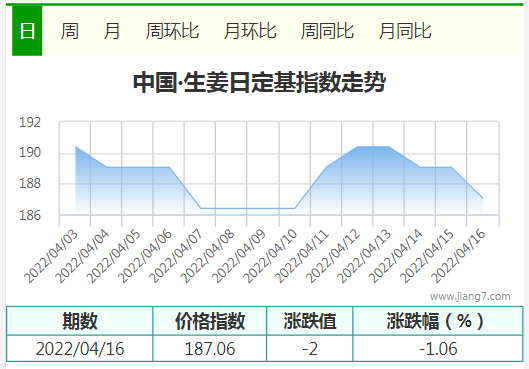Click the www.jiang7.com source text
The height and width of the screenshot is (369, 529).
point(470,296)
